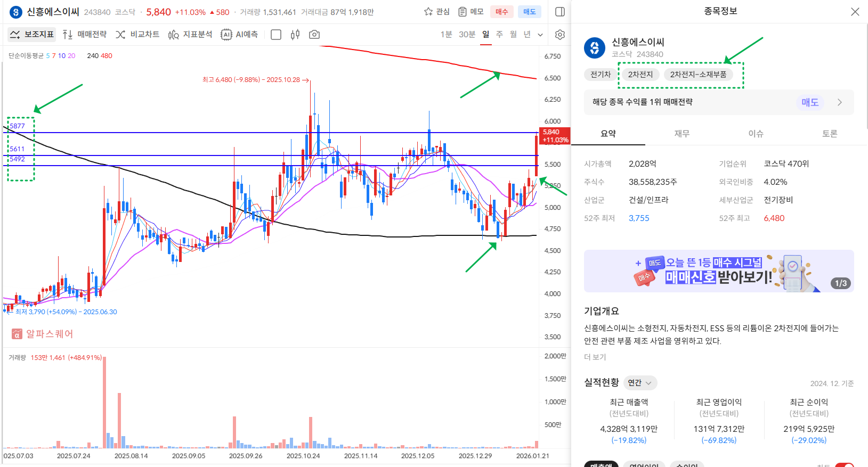The image size is (868, 467).
Task: Click the 전기차 tag
Action: [601, 75]
